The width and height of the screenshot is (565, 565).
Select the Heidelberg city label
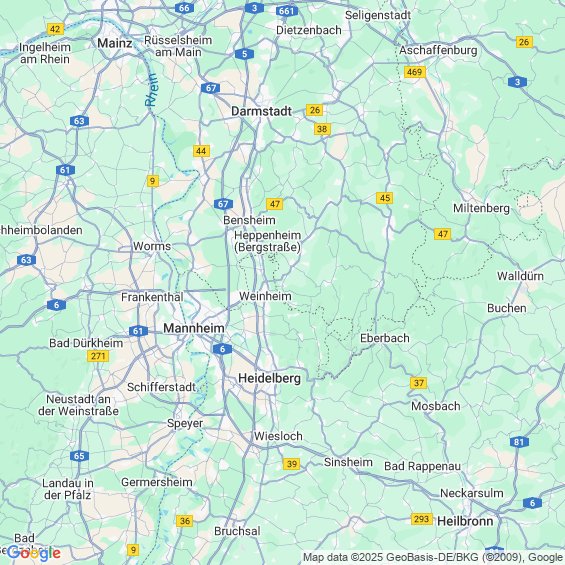point(270,378)
